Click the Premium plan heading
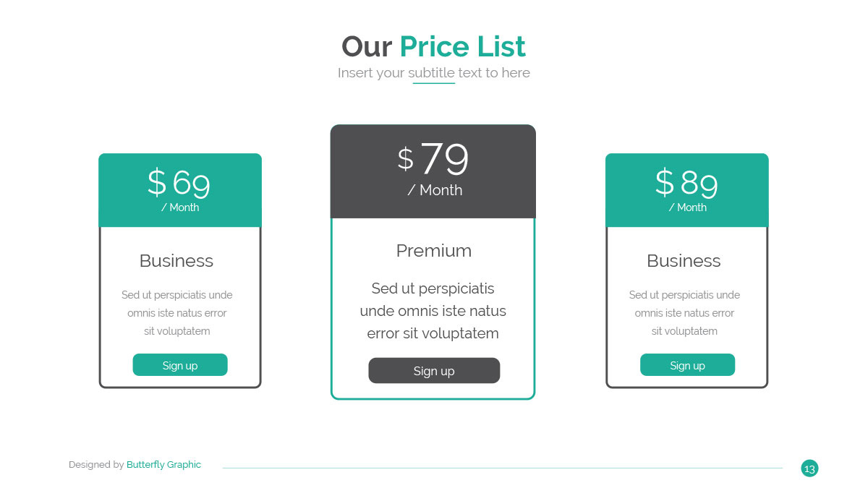The height and width of the screenshot is (488, 868). pos(434,251)
